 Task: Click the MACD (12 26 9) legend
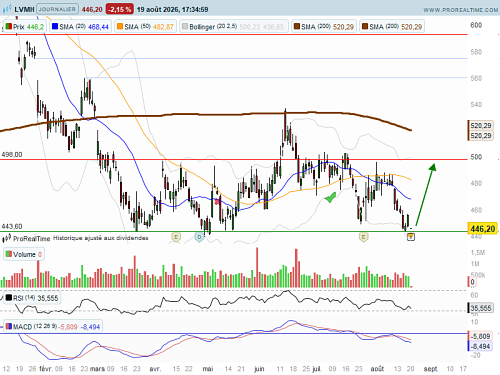53,327
